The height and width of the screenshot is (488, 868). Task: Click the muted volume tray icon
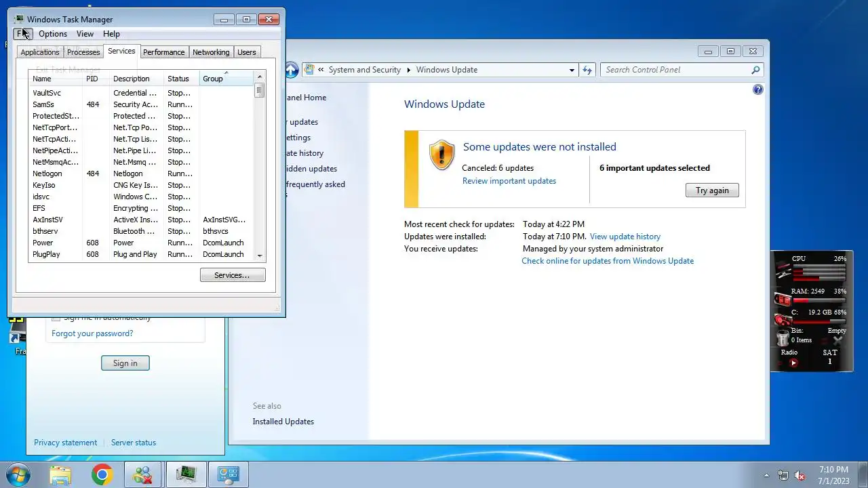(x=800, y=475)
